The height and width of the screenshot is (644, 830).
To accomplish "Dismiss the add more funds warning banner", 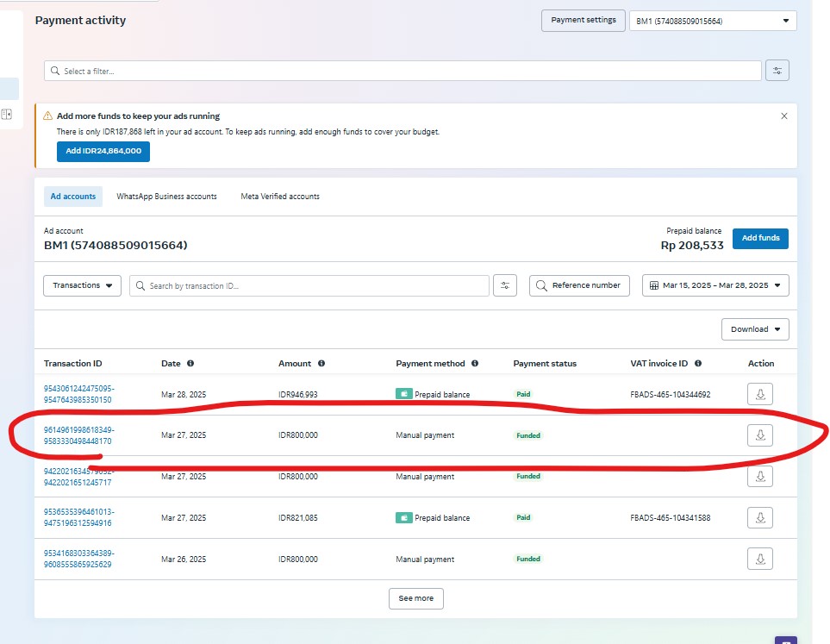I will [x=783, y=116].
